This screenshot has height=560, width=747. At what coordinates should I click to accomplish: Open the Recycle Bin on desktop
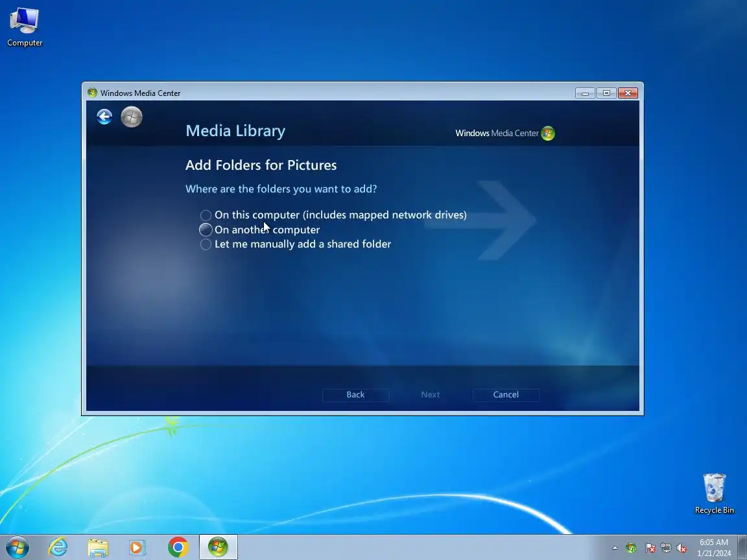[714, 494]
